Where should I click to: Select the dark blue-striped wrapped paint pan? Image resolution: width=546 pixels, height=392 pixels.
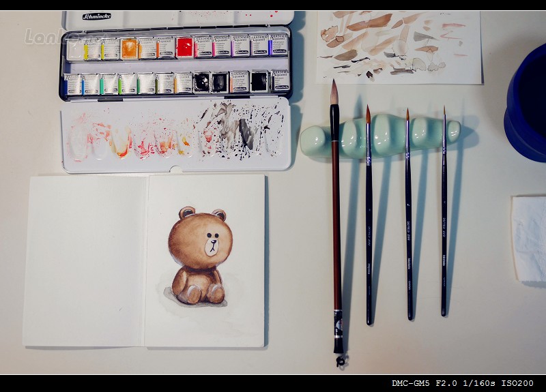pos(72,84)
